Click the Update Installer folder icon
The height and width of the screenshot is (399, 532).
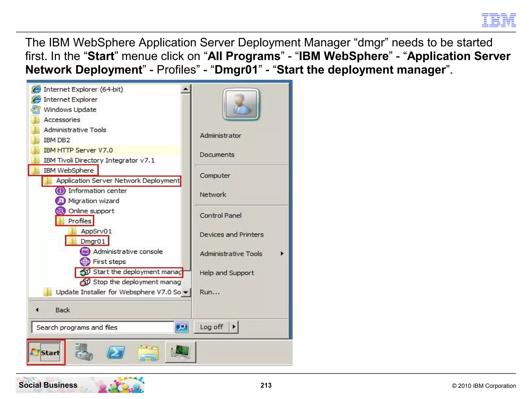click(x=48, y=292)
